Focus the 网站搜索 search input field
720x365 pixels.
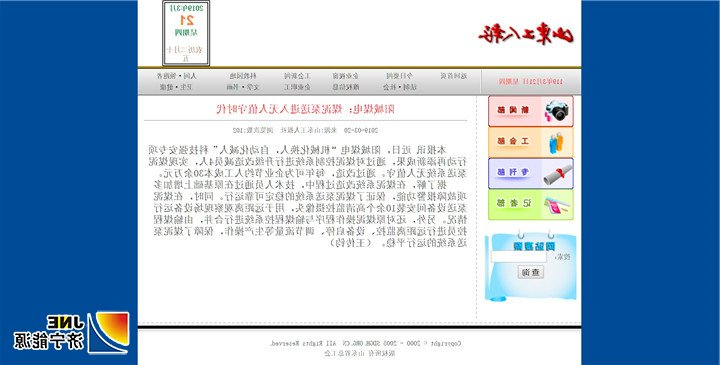pos(518,257)
